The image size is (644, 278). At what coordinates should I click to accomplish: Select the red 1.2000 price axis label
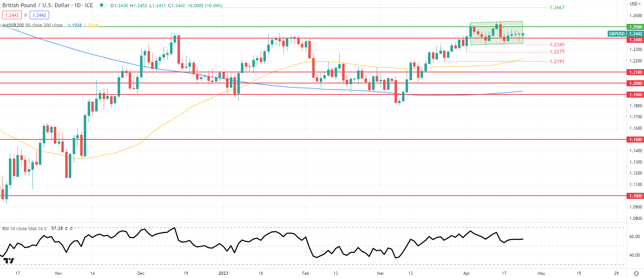[x=635, y=83]
